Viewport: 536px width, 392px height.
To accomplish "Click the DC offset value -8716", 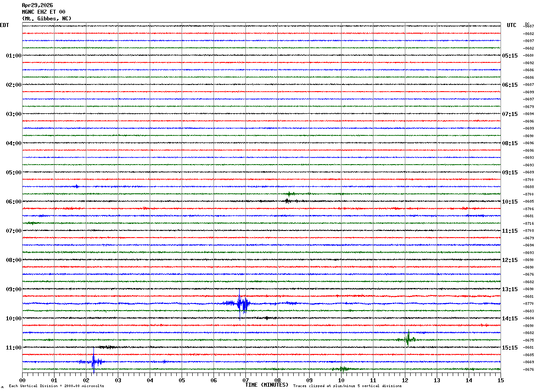I will tap(529, 223).
